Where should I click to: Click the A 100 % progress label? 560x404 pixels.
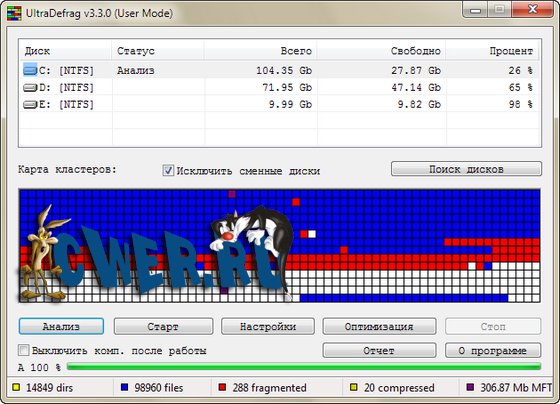39,367
